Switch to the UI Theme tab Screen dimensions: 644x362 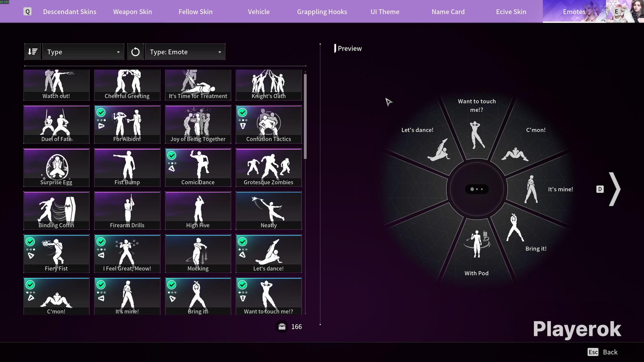pyautogui.click(x=385, y=12)
